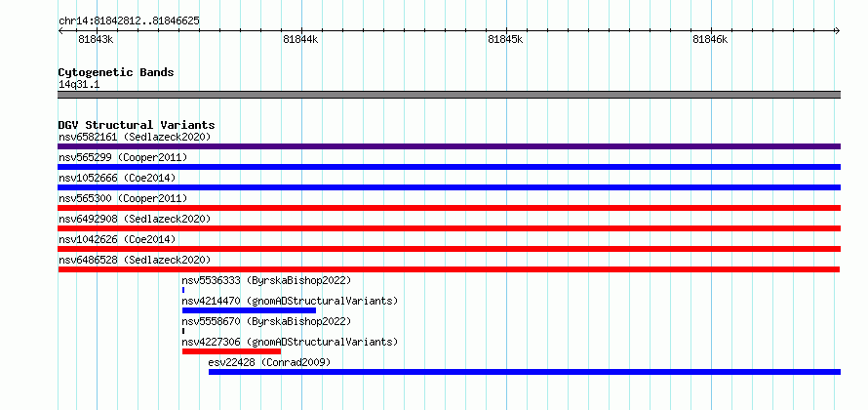Viewport: 868px width, 410px height.
Task: Select the blue nsv4214470 variant bar
Action: click(x=249, y=310)
